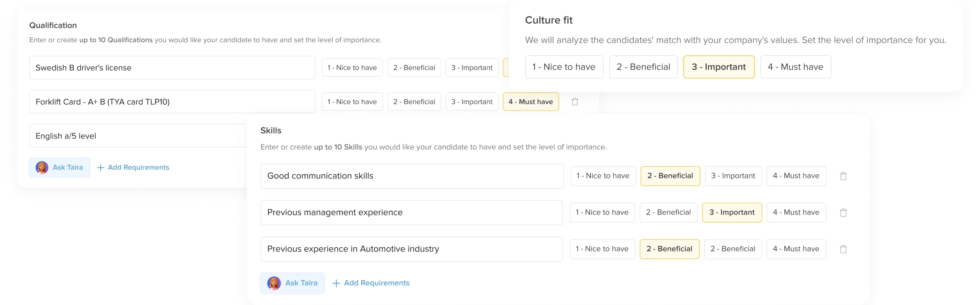The width and height of the screenshot is (980, 305).
Task: Set Culture fit to 4 - Must have
Action: coord(795,67)
